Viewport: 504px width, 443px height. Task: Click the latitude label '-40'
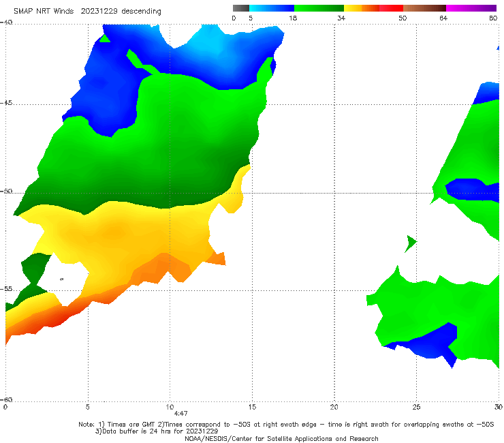[x=6, y=22]
